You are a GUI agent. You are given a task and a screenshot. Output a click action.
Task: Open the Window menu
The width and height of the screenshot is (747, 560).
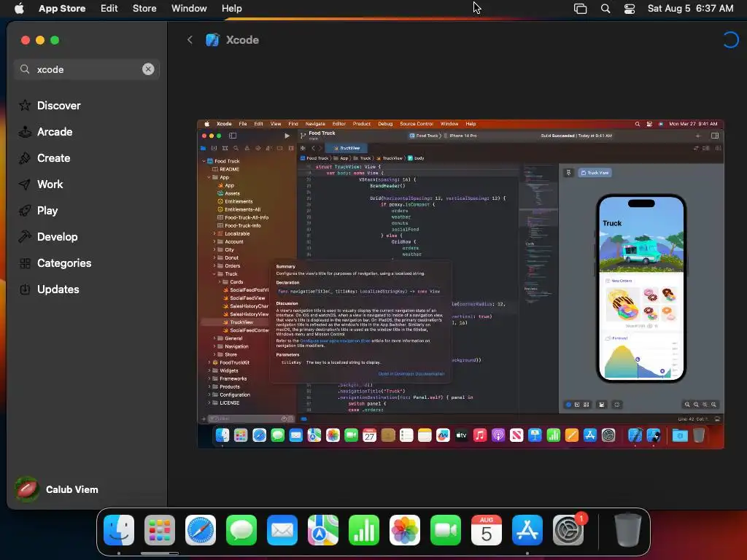pyautogui.click(x=189, y=8)
